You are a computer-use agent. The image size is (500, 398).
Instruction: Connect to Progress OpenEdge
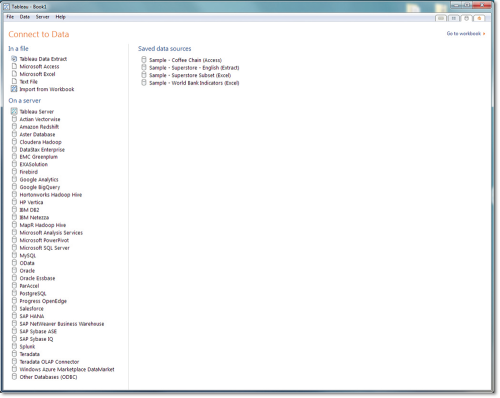pos(43,301)
